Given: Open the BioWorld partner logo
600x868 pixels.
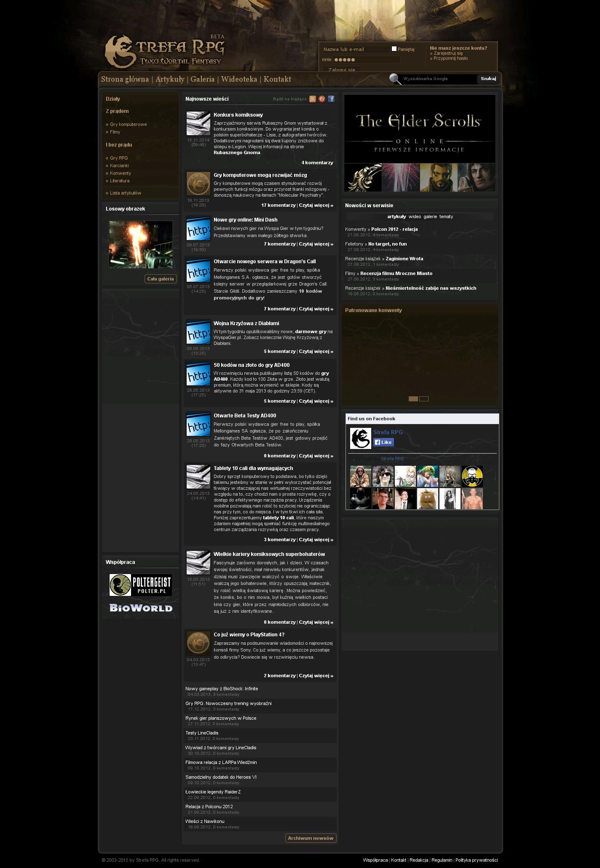Looking at the screenshot, I should (x=141, y=608).
